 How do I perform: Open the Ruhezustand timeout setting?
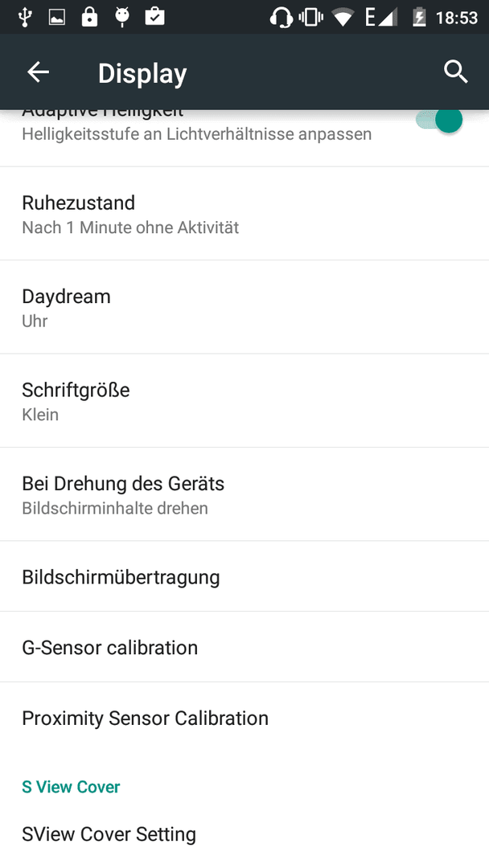coord(244,214)
